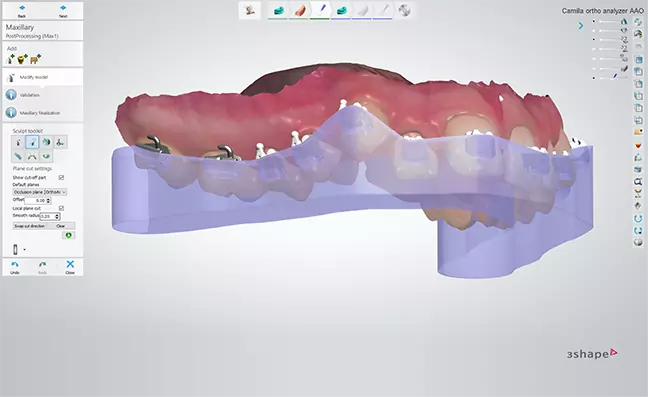Expand the right panel chevron arrow
648x397 pixels.
point(581,26)
